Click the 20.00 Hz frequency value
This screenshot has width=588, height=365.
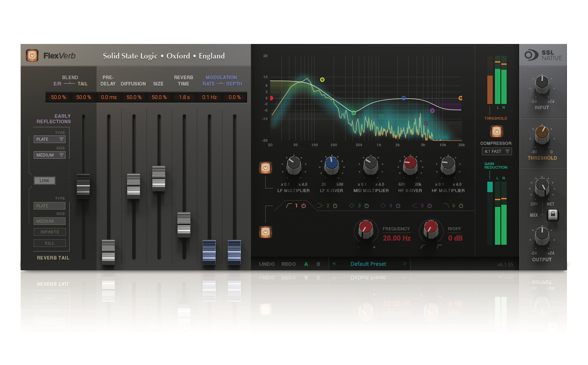[x=397, y=238]
